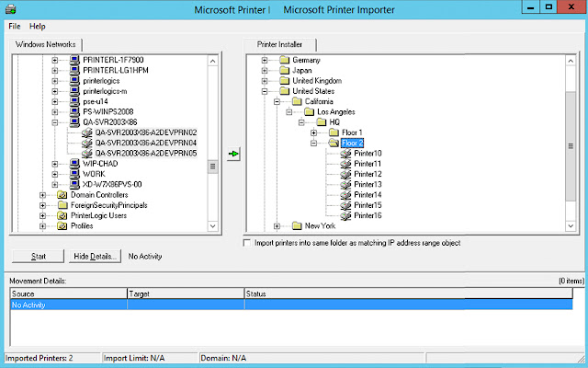Click the Status column header
The image size is (588, 368).
click(408, 293)
